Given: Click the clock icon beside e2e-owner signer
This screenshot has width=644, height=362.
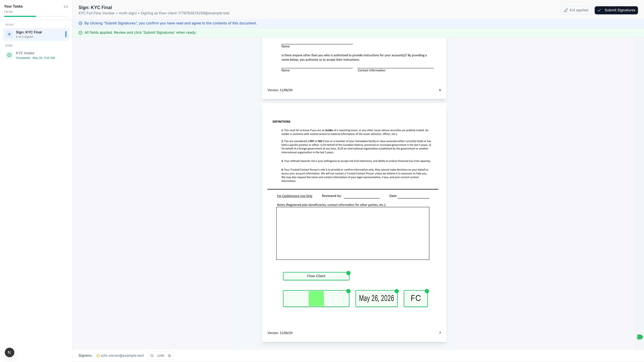Looking at the screenshot, I should coord(98,356).
